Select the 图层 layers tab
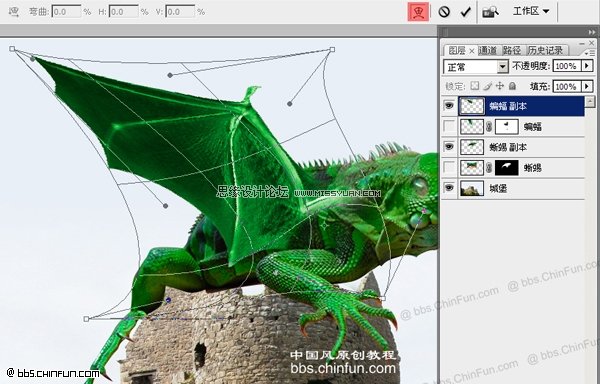 click(x=457, y=50)
